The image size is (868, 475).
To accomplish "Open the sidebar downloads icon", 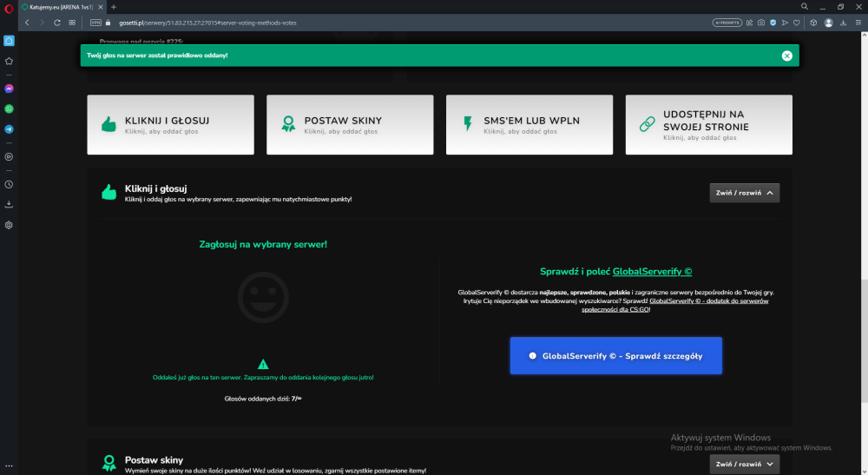I will pos(9,205).
